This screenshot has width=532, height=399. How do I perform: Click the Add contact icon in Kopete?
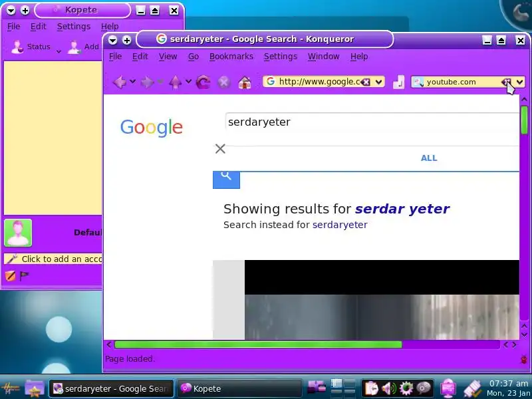point(74,47)
